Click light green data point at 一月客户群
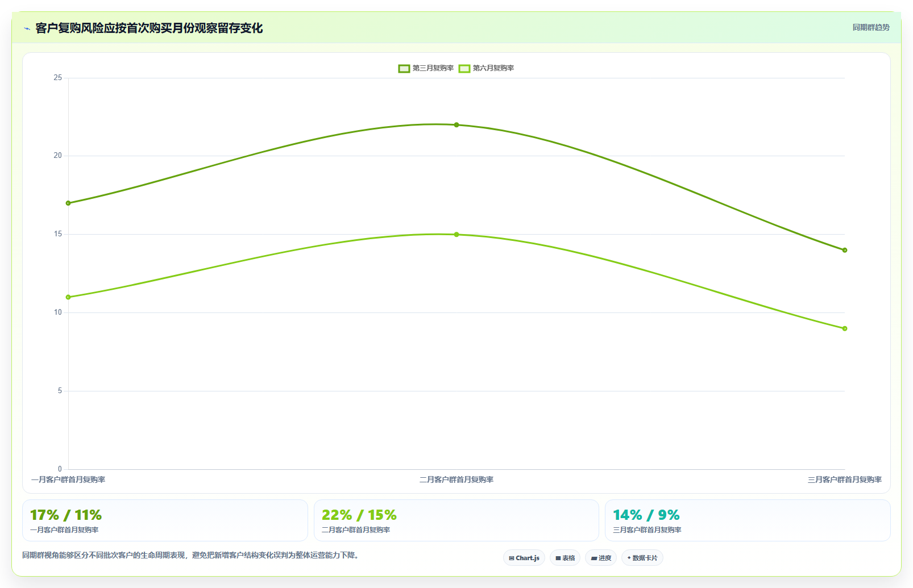The image size is (913, 588). tap(68, 297)
